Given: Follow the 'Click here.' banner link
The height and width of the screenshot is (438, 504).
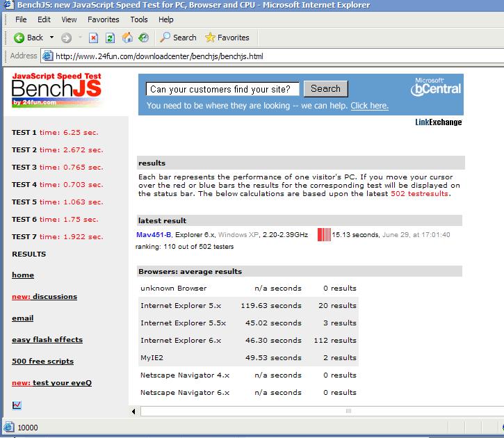Looking at the screenshot, I should coord(369,106).
